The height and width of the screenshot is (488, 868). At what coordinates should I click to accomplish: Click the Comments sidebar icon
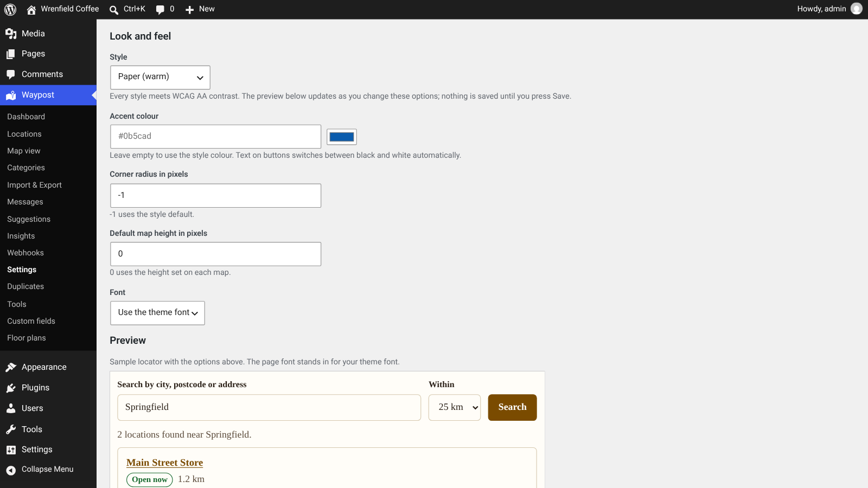pyautogui.click(x=11, y=74)
